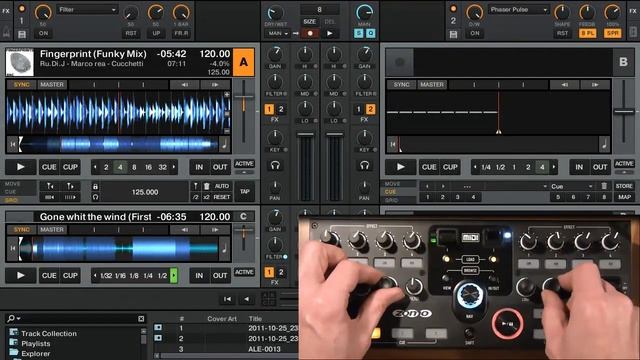Toggle SYNC on deck A
Screen dimensions: 640x360
(22, 85)
